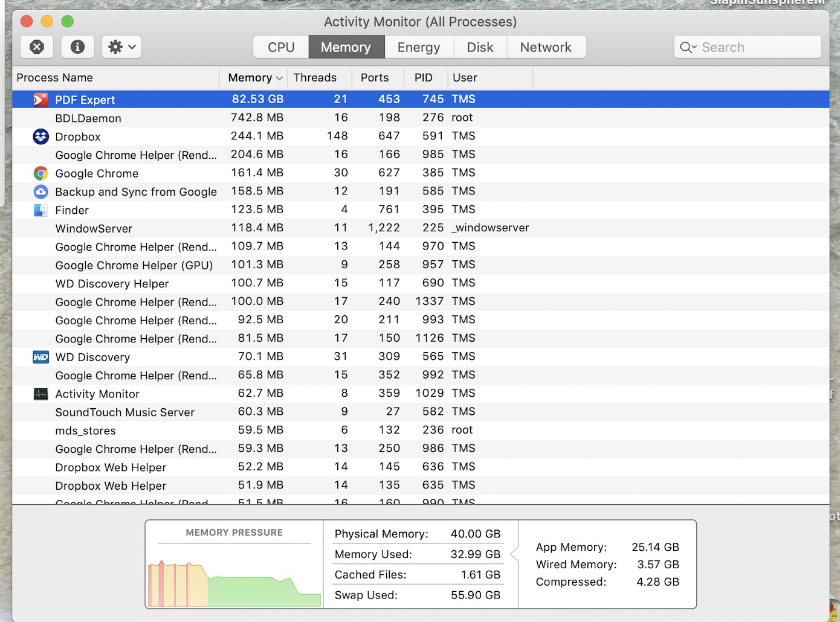840x622 pixels.
Task: Sort by the PID column header
Action: [425, 77]
